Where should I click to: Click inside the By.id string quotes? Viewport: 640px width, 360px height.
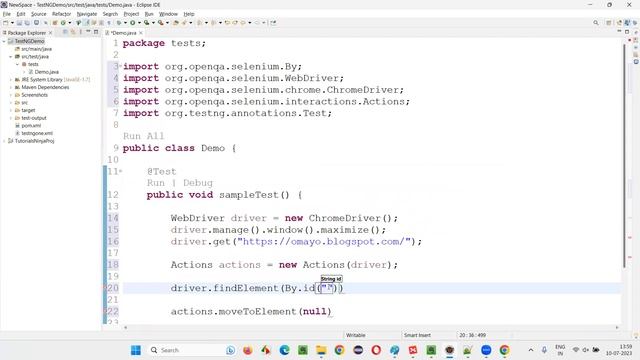point(328,288)
